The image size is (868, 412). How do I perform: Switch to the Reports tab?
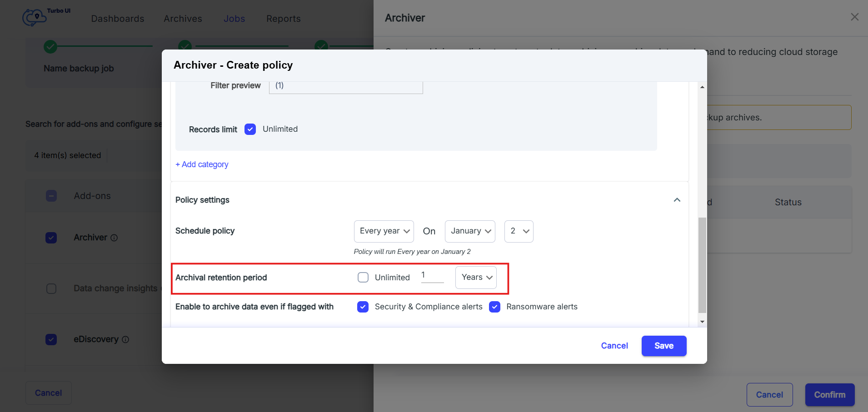(x=284, y=19)
